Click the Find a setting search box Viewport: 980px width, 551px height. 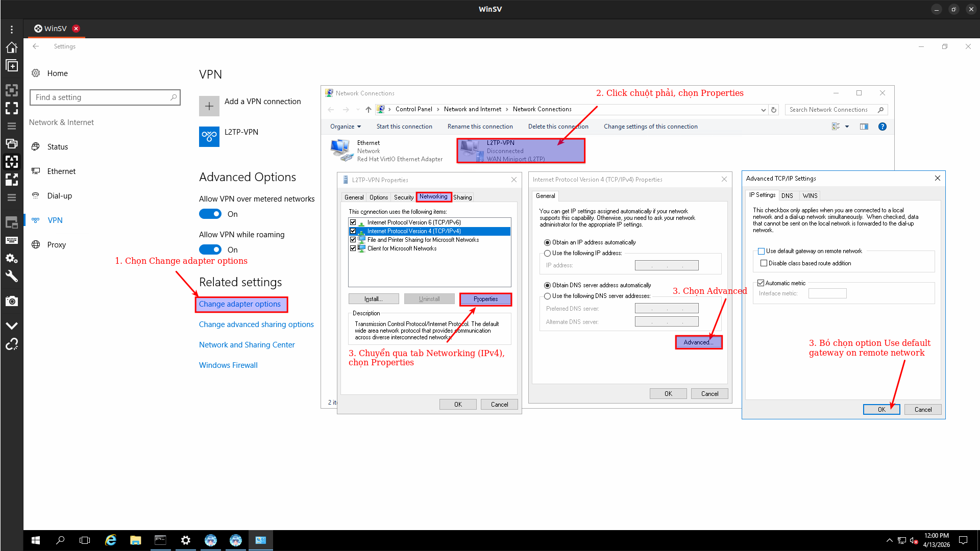tap(105, 97)
